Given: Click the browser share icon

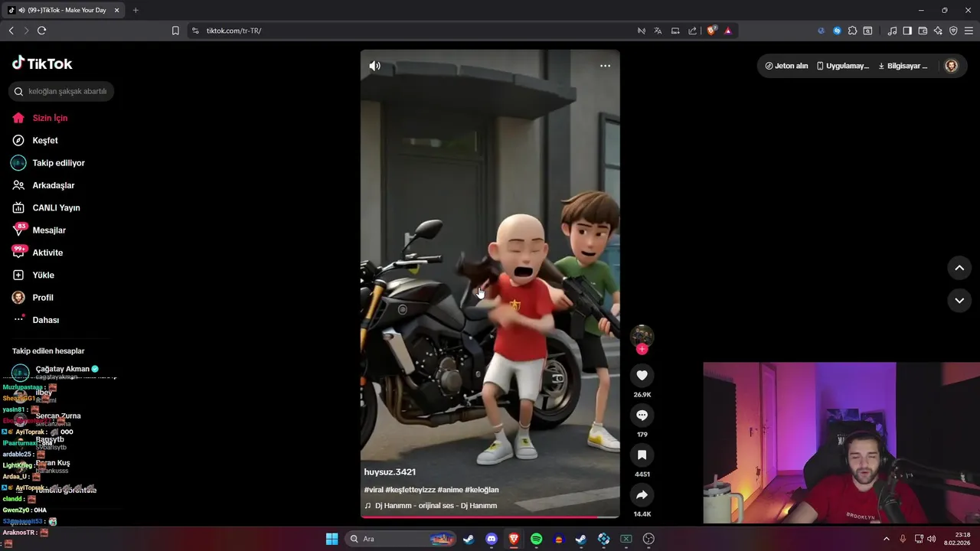Looking at the screenshot, I should point(692,31).
